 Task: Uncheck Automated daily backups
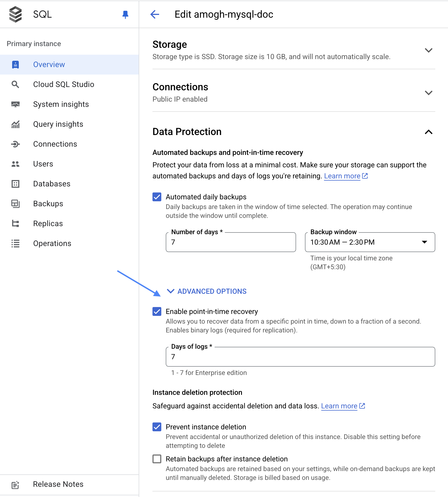point(157,197)
